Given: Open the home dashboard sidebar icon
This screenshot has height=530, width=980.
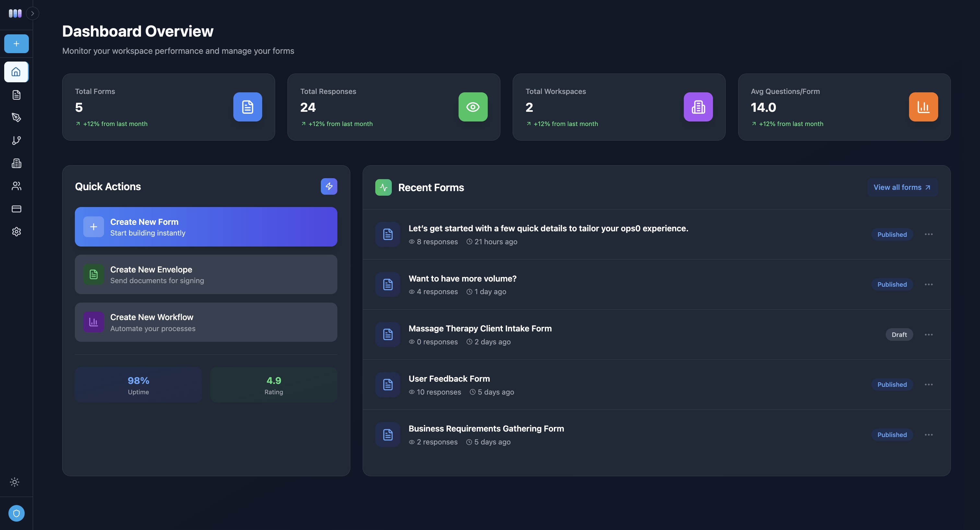Looking at the screenshot, I should (x=16, y=72).
